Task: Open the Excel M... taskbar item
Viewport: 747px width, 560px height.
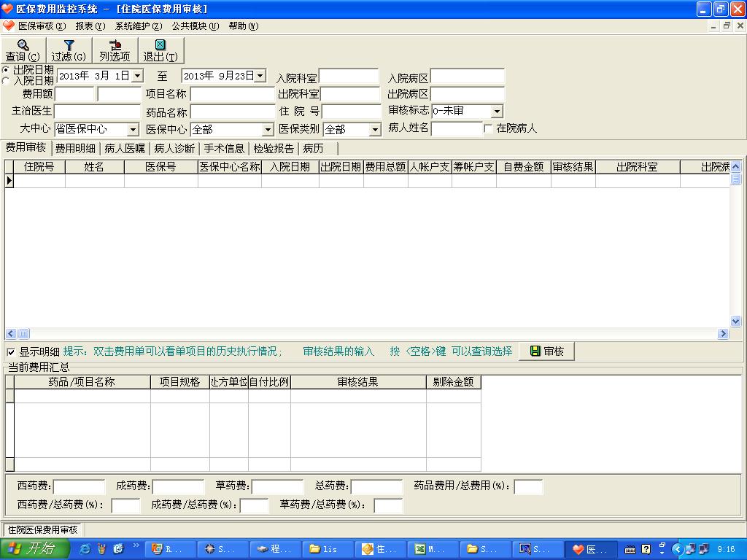Action: [433, 549]
